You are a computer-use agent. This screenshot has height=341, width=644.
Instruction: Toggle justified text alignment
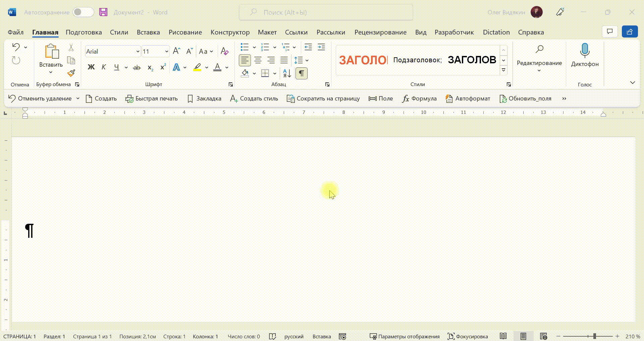[x=284, y=60]
